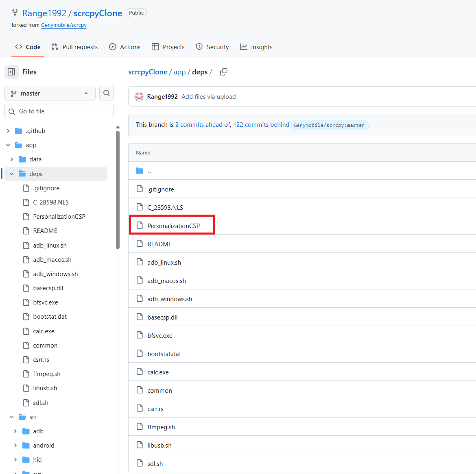This screenshot has height=474, width=476.
Task: Open the Security tab
Action: point(212,47)
